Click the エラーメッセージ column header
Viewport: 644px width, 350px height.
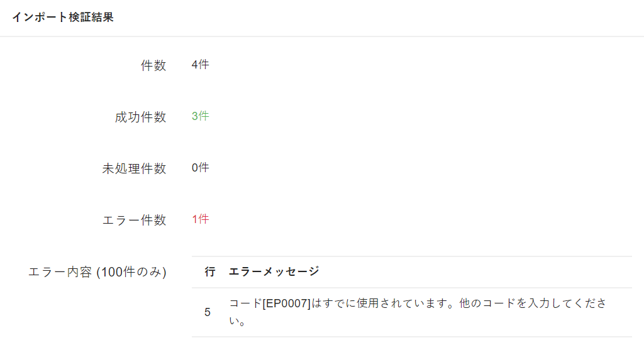[274, 271]
